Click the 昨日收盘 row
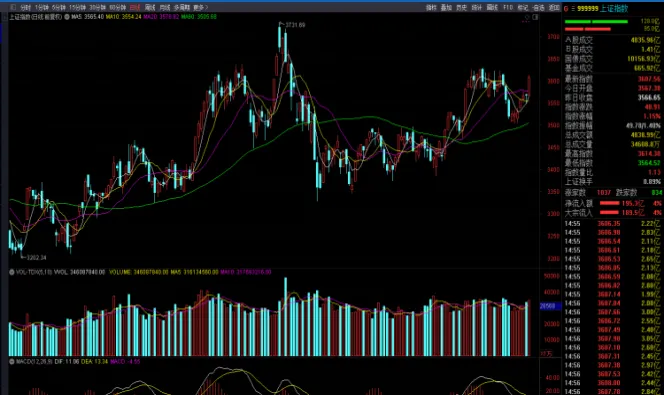This screenshot has width=664, height=395. tap(612, 98)
